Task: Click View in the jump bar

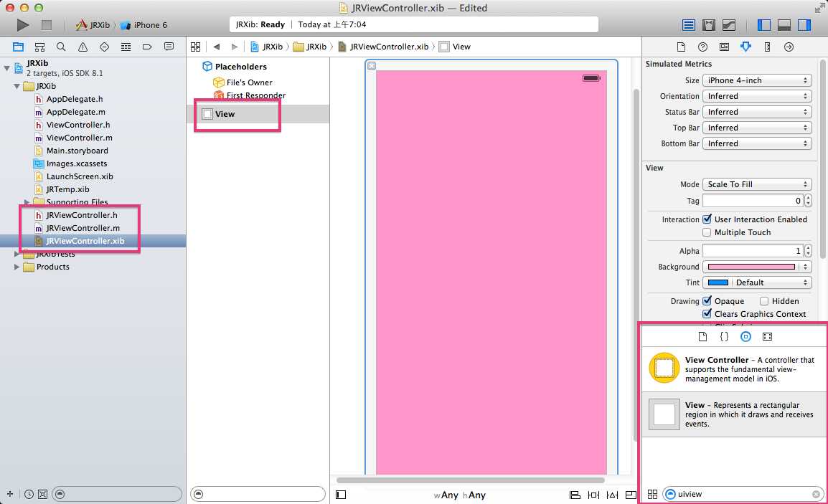Action: [455, 47]
